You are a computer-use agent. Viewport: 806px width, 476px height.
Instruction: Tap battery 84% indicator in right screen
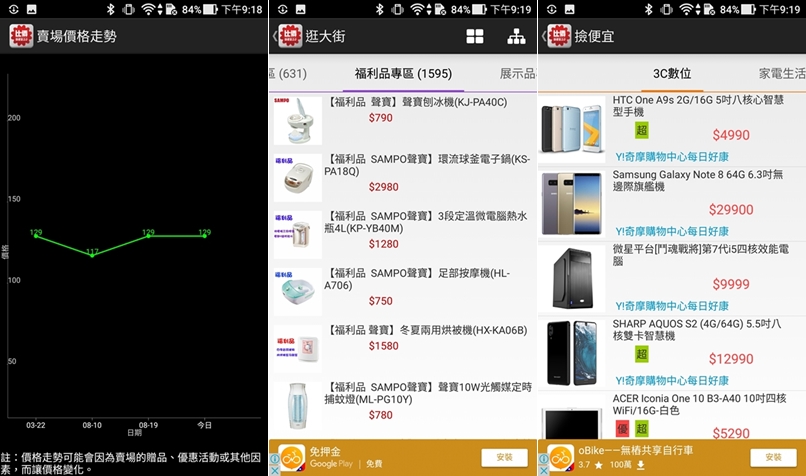(x=738, y=9)
